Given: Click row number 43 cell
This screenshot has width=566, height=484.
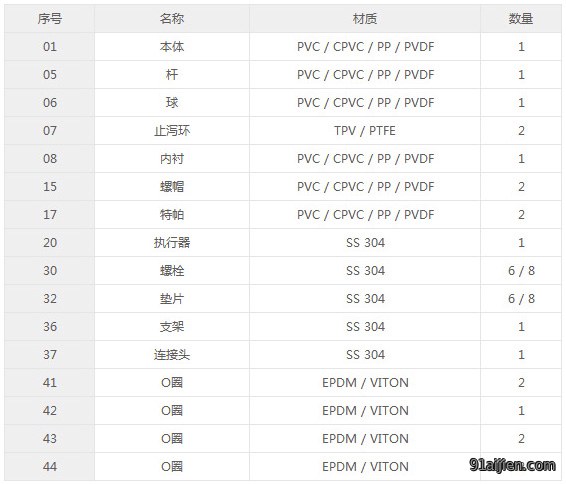Looking at the screenshot, I should (50, 439).
